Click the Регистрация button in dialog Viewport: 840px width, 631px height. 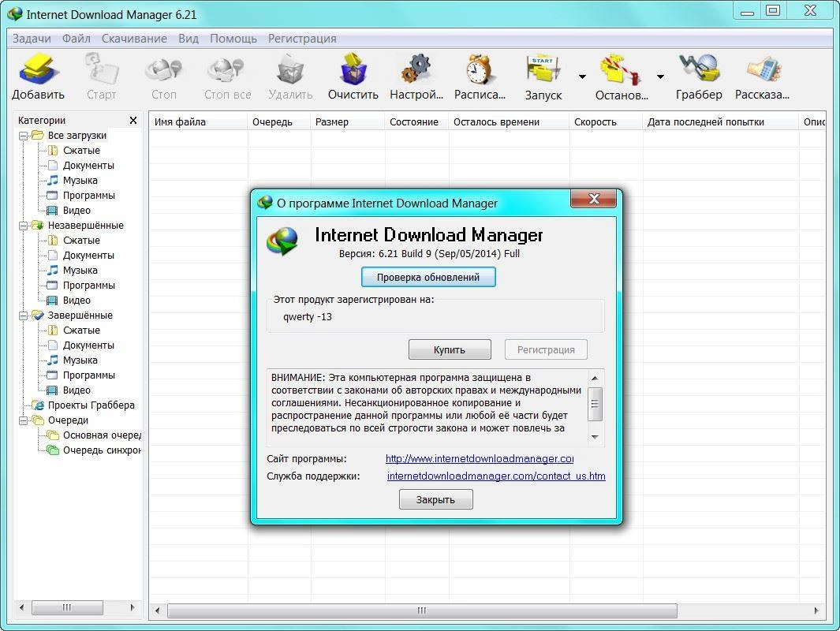point(546,349)
